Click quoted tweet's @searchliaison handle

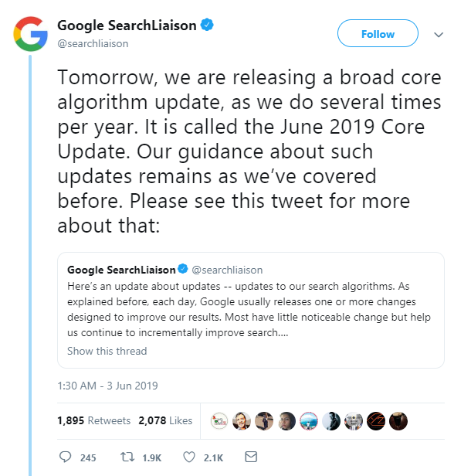click(227, 270)
